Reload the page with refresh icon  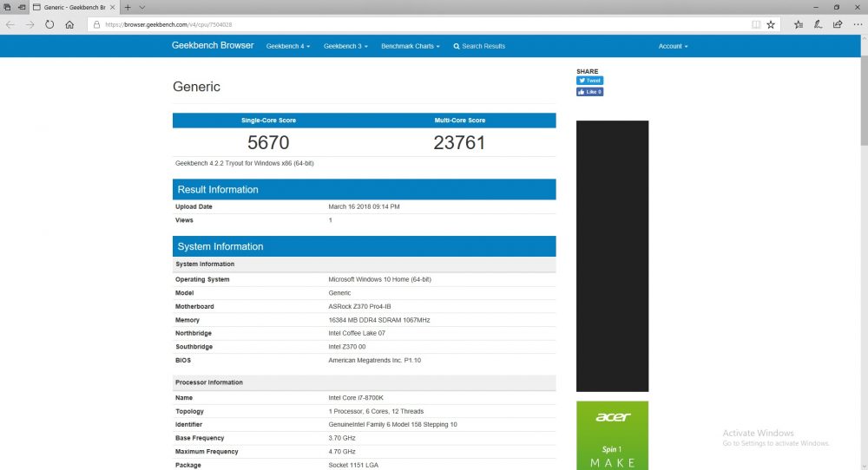49,24
